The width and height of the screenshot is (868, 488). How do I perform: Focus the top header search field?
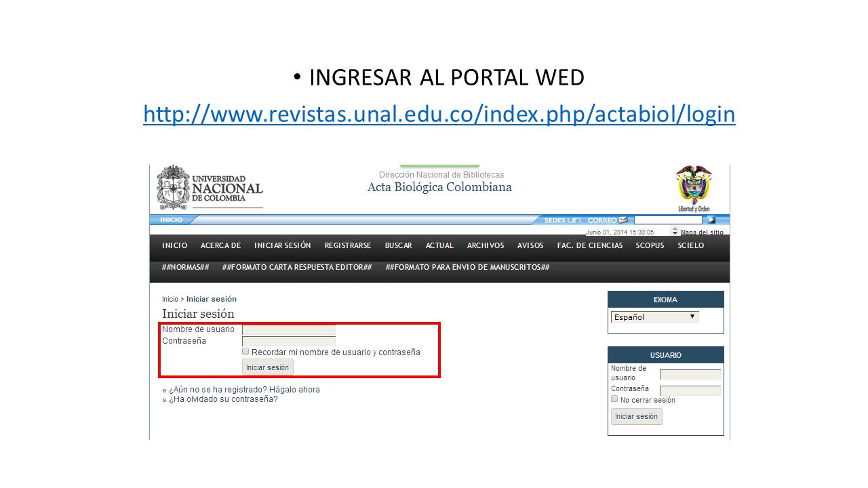point(668,220)
